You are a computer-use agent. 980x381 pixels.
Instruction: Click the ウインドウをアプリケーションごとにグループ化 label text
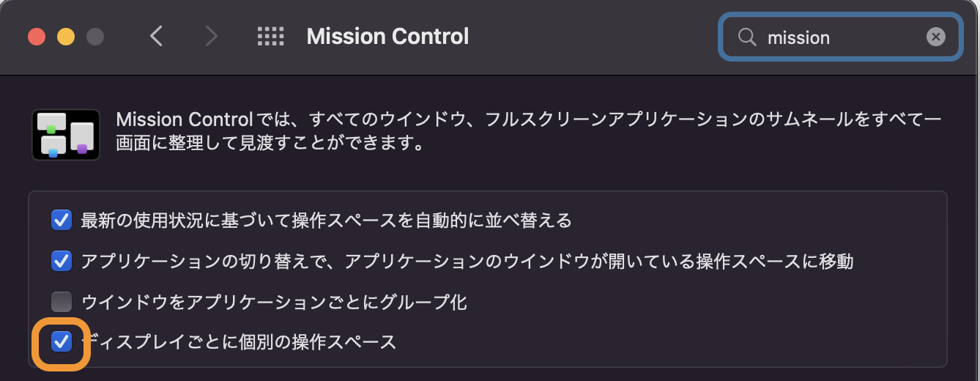(x=274, y=301)
